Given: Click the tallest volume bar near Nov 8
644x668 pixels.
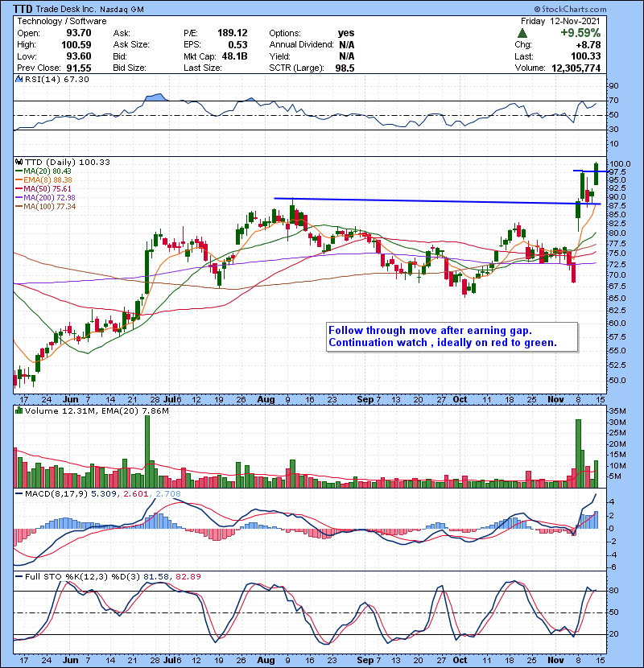Looking at the screenshot, I should click(578, 453).
